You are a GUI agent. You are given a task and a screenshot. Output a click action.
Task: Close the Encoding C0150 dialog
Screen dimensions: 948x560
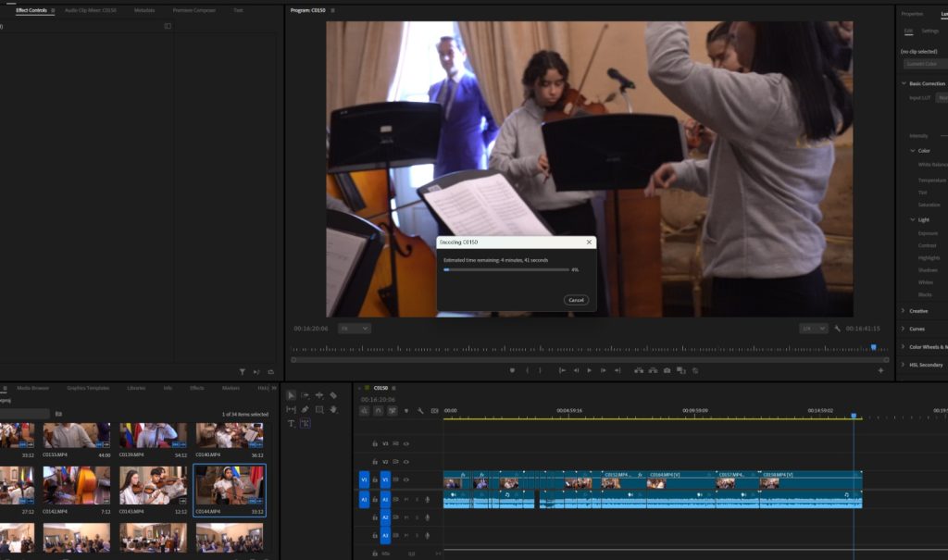coord(589,243)
